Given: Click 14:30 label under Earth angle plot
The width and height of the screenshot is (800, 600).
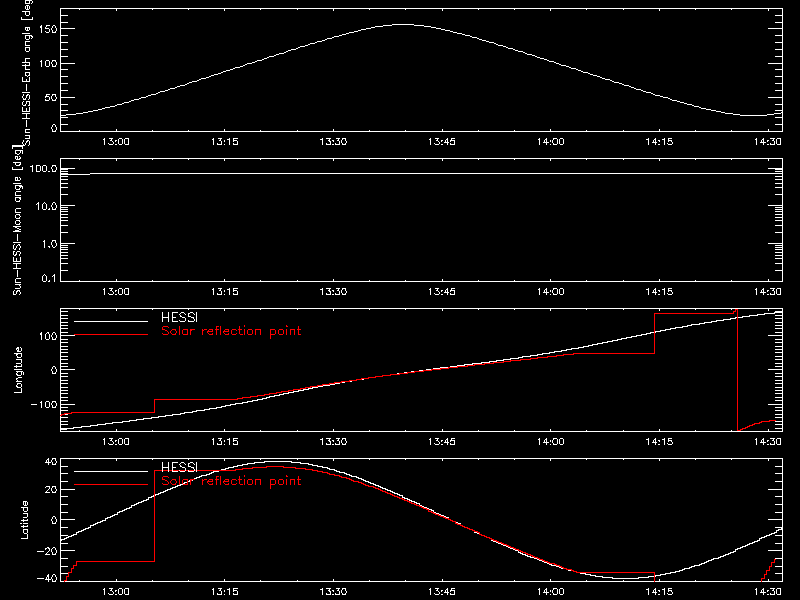Looking at the screenshot, I should 768,142.
